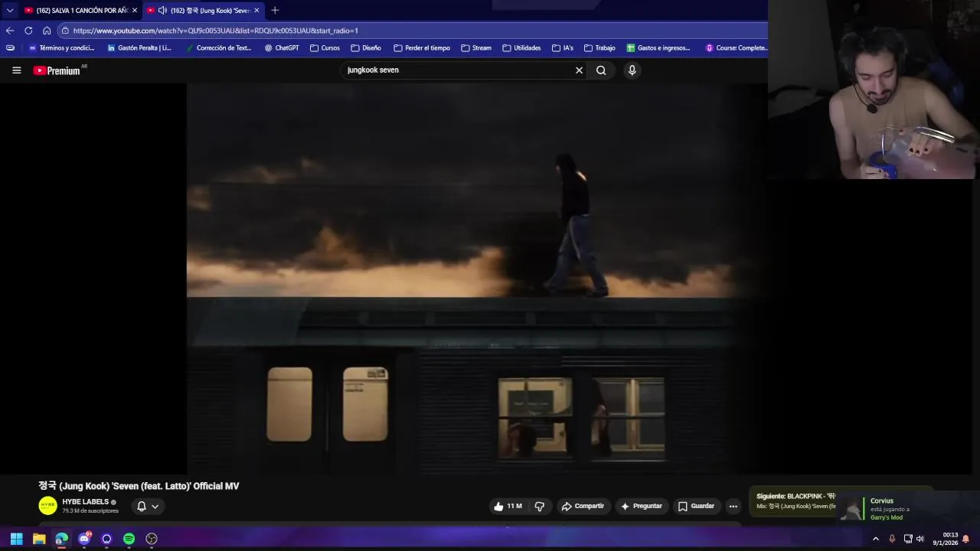Click the browser back arrow

point(10,31)
